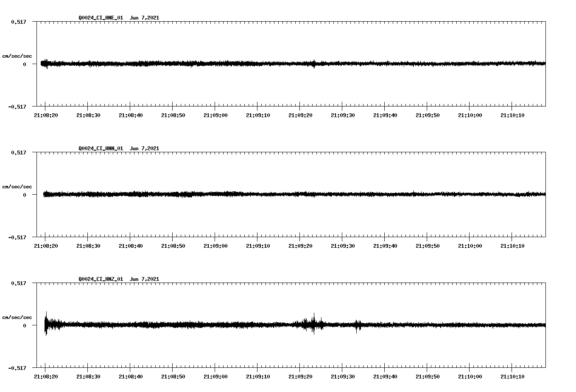The height and width of the screenshot is (392, 576).
Task: Click 21:09:50 label on HNZ plot axis
Action: [x=428, y=377]
